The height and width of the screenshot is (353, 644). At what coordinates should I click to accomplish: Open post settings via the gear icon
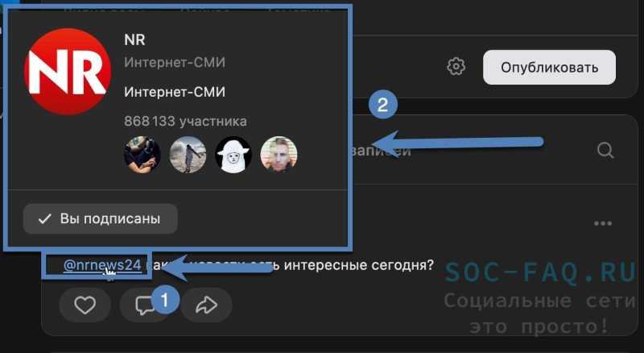(456, 67)
